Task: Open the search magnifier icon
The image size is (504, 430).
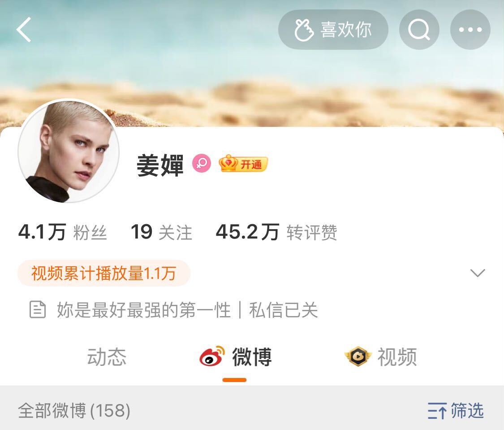Action: (x=419, y=30)
